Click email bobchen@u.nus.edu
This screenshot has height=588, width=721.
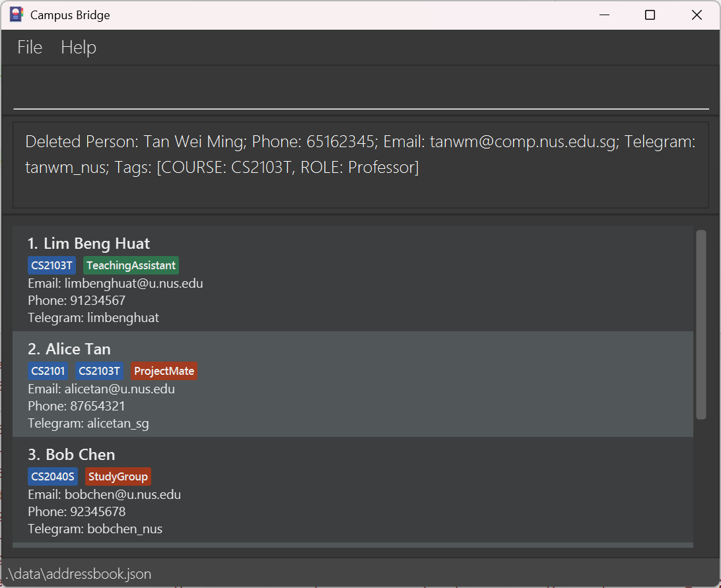pyautogui.click(x=104, y=495)
